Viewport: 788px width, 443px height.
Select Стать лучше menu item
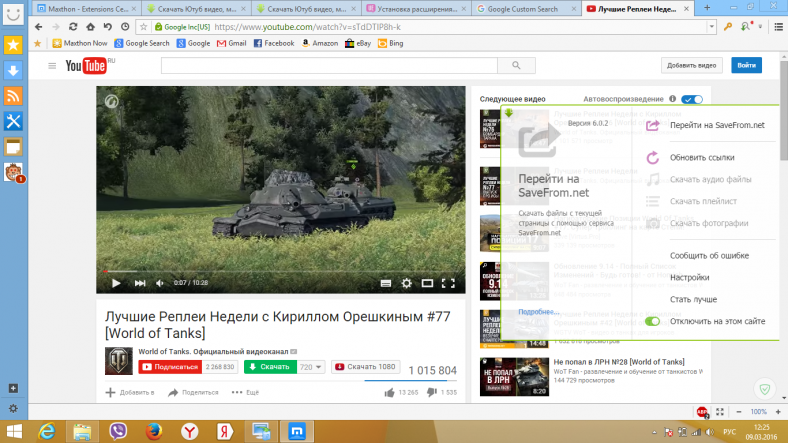coord(694,299)
